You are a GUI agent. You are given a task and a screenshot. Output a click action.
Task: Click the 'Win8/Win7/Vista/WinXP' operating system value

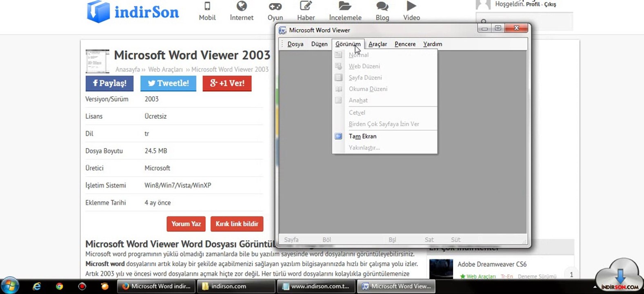(178, 185)
